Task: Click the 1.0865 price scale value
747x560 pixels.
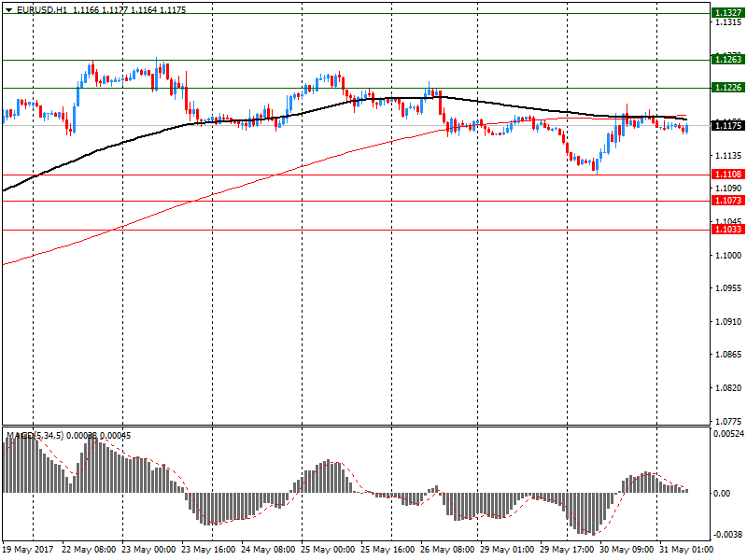Action: (x=728, y=355)
